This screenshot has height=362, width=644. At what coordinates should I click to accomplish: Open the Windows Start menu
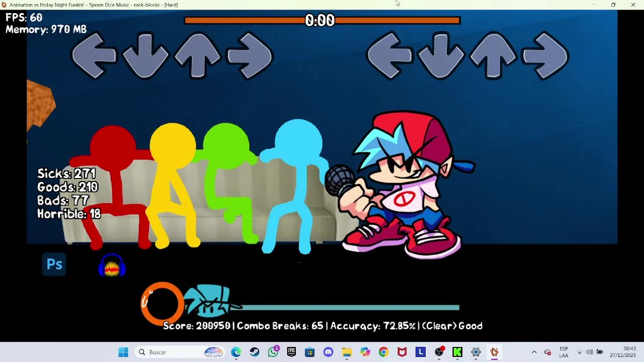(123, 352)
